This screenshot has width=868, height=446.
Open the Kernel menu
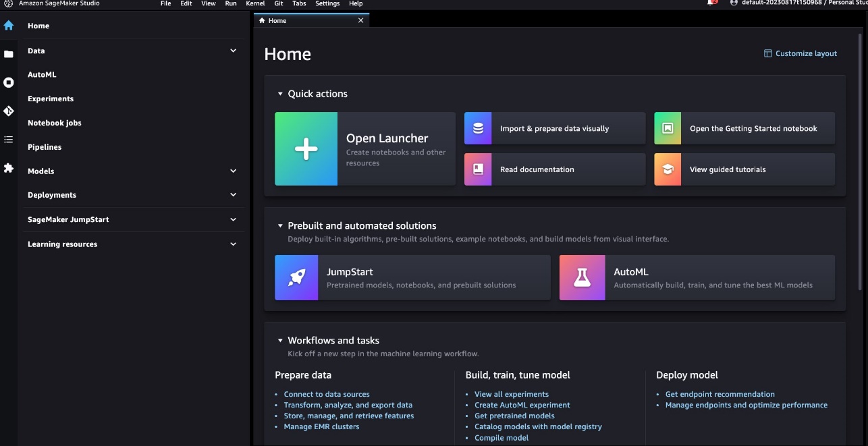[x=255, y=3]
